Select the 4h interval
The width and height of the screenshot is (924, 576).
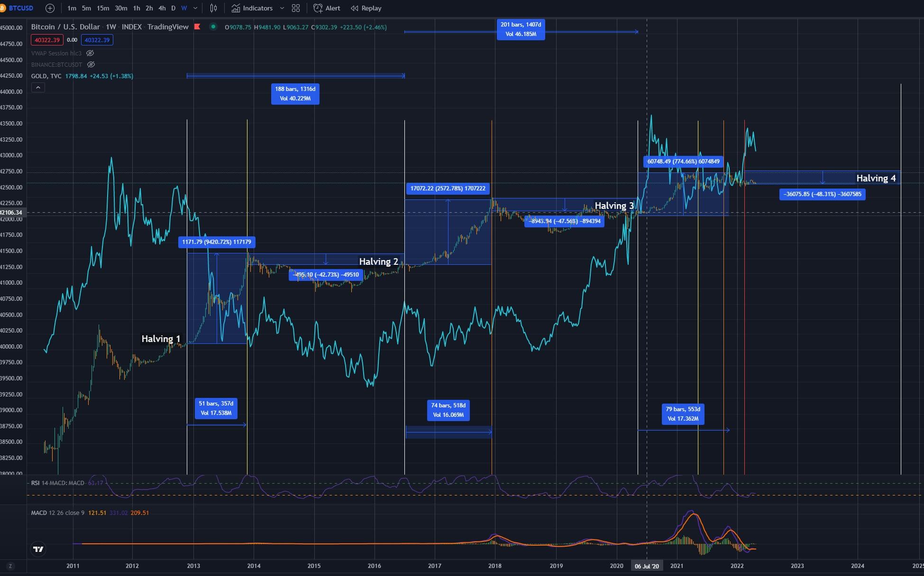[x=162, y=8]
